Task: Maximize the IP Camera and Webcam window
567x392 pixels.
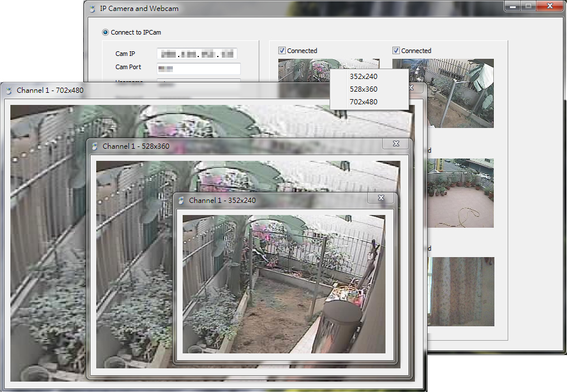Action: 528,6
